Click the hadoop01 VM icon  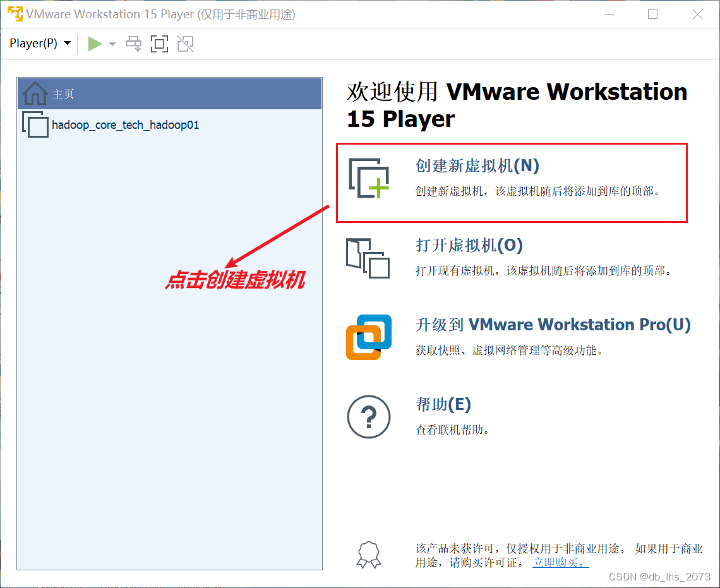35,124
